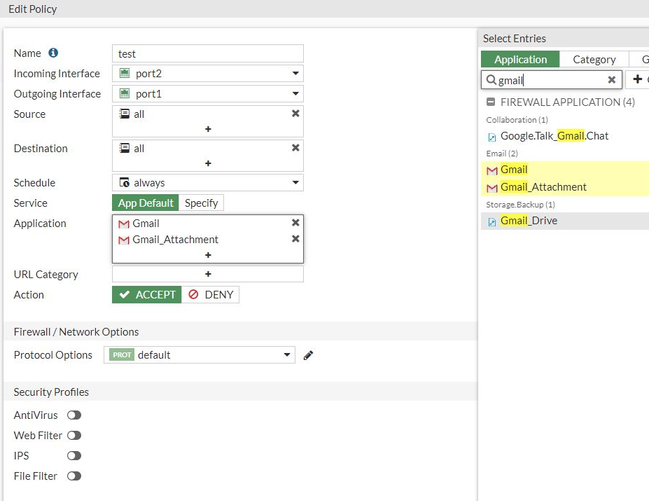649x501 pixels.
Task: Enable the IPS security profile
Action: (x=74, y=456)
